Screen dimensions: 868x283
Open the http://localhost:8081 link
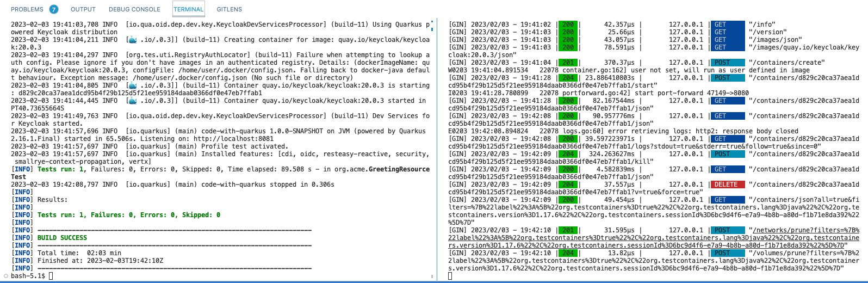(x=234, y=139)
